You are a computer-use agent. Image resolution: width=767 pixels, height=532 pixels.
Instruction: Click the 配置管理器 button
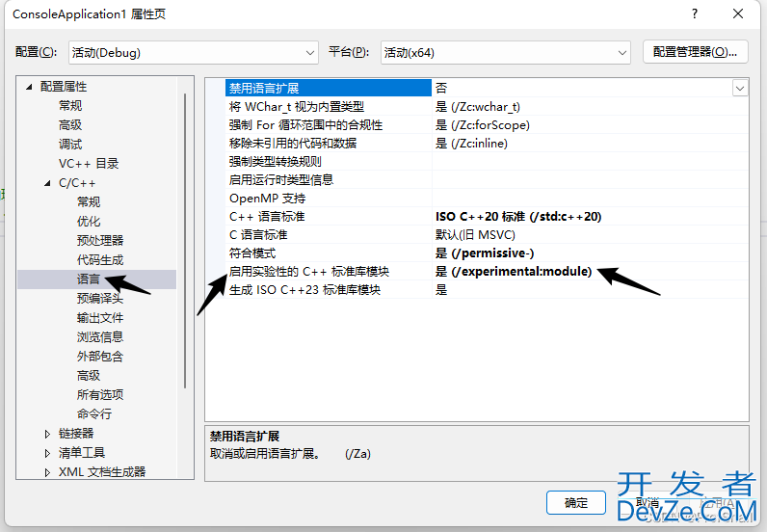tap(695, 52)
